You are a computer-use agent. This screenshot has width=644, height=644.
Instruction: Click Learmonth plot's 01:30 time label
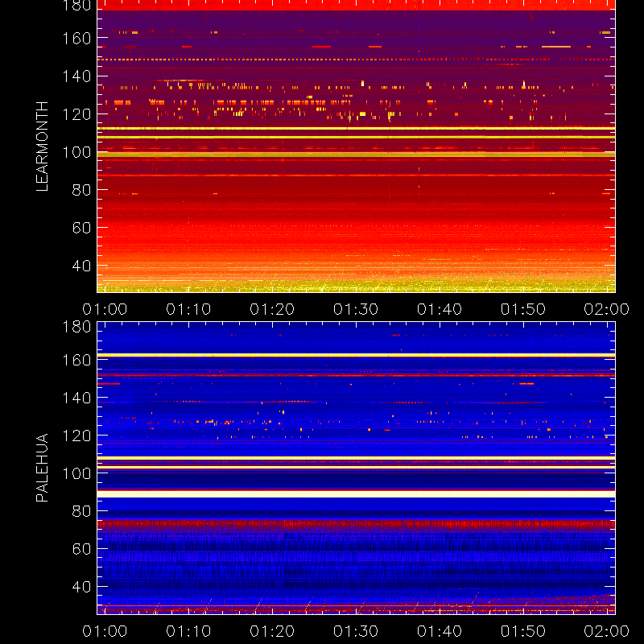(356, 309)
